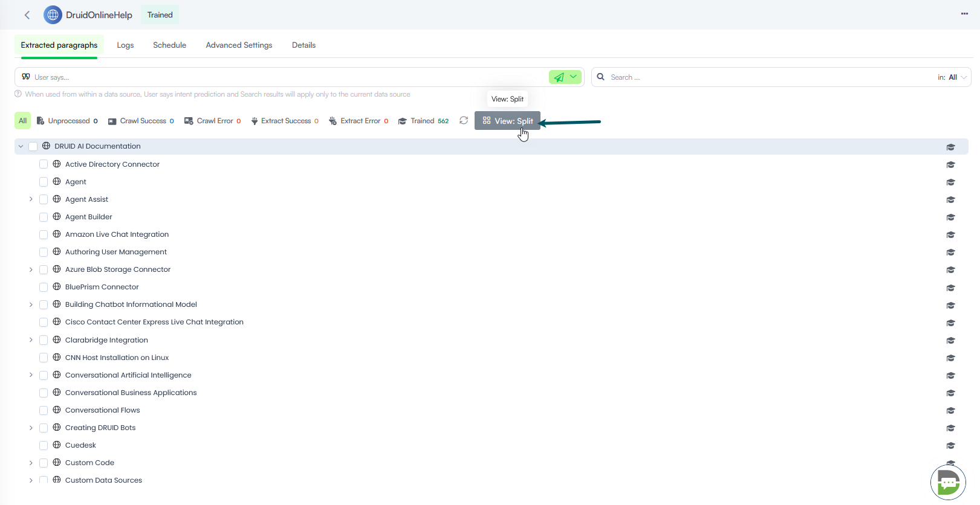The width and height of the screenshot is (980, 505).
Task: Click train icon for Conversational Flows
Action: click(x=950, y=410)
